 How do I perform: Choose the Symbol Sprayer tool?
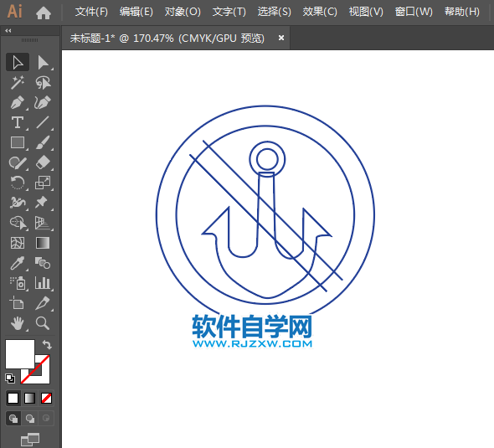pos(18,283)
